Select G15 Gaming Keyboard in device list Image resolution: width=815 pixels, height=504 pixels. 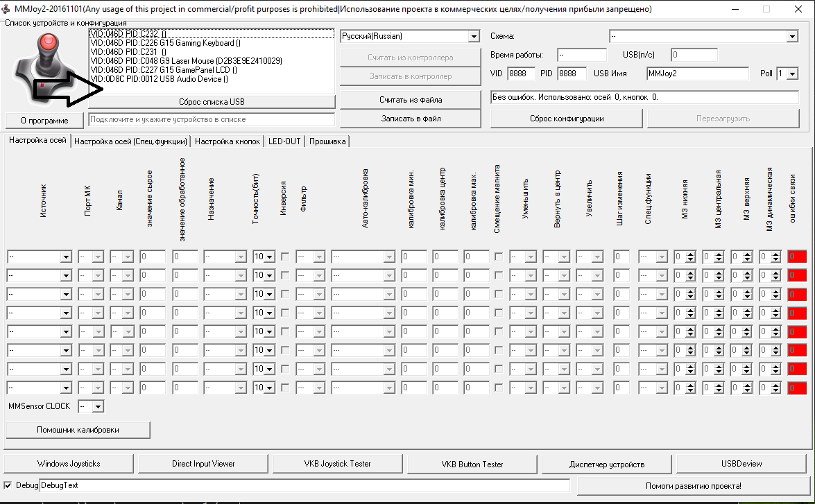coord(166,43)
